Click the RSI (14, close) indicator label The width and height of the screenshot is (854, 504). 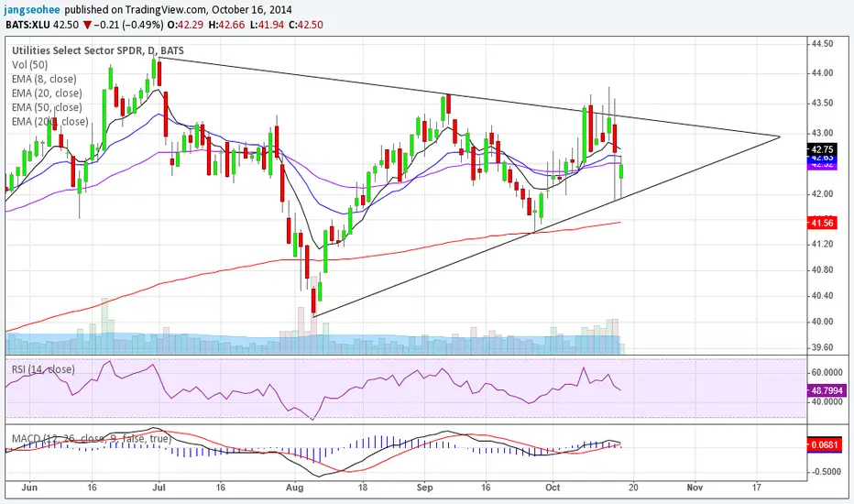(43, 369)
